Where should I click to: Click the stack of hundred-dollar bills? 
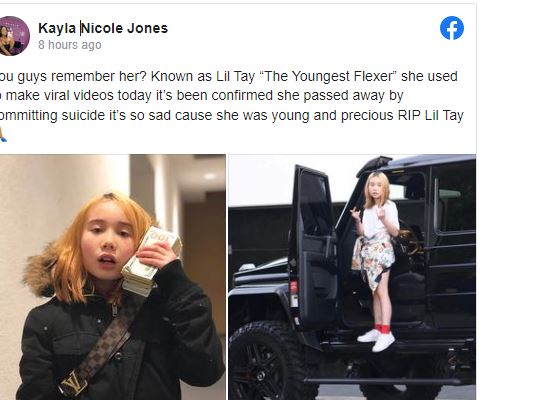[x=152, y=261]
